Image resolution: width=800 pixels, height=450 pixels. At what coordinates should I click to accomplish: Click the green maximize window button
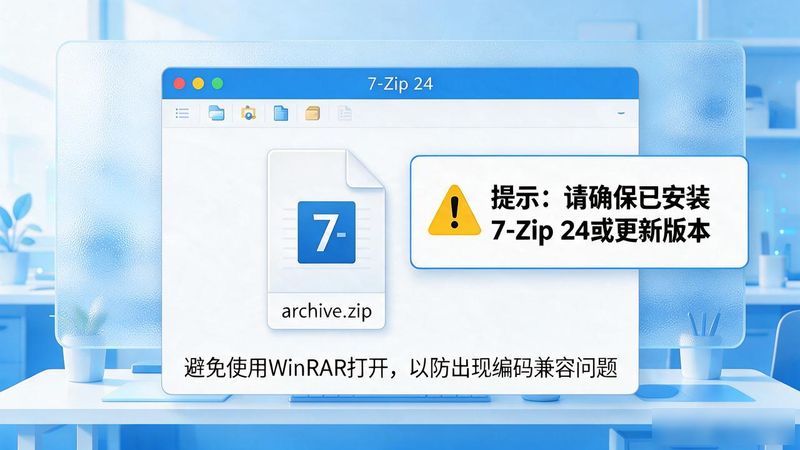217,84
